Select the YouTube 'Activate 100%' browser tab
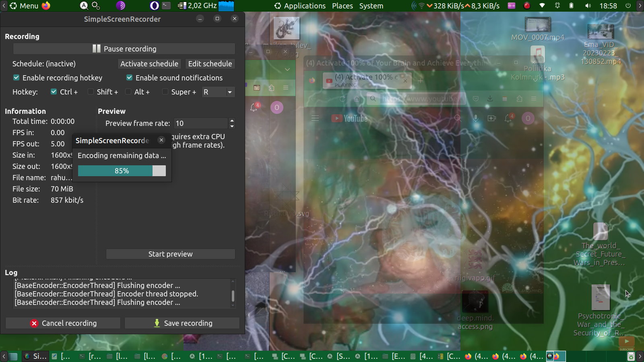 click(367, 80)
